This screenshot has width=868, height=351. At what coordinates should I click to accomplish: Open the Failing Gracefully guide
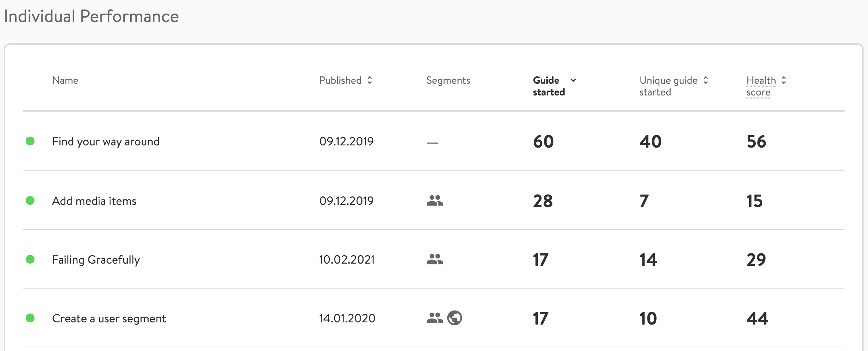coord(96,260)
